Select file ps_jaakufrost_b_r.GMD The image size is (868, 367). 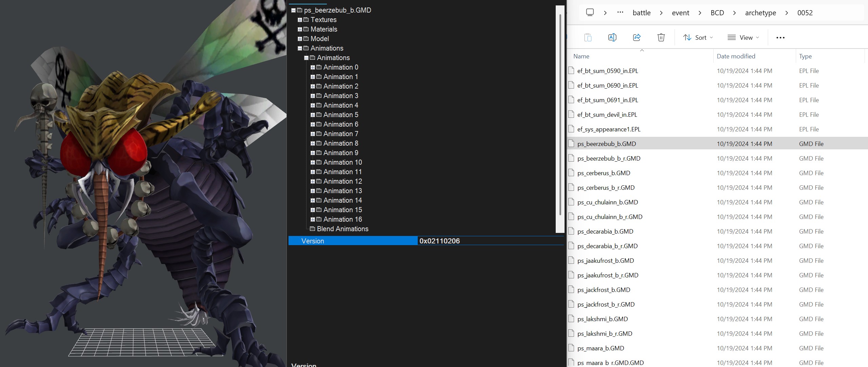coord(608,275)
